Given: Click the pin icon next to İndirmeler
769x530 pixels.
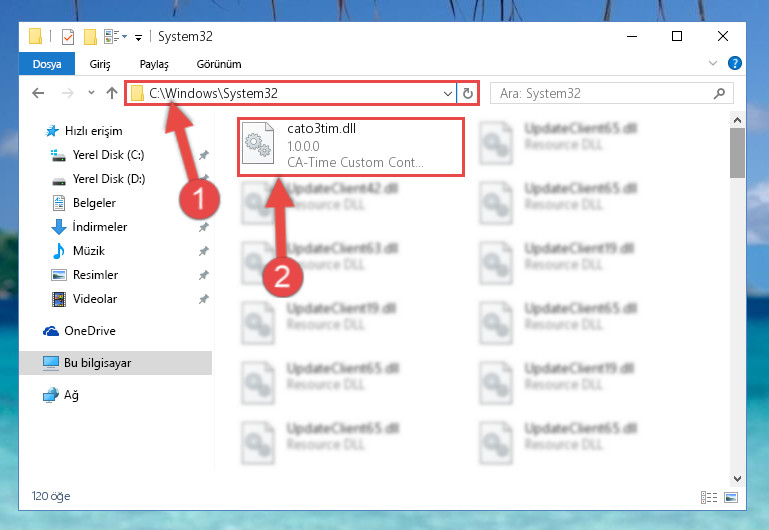Looking at the screenshot, I should coord(204,227).
